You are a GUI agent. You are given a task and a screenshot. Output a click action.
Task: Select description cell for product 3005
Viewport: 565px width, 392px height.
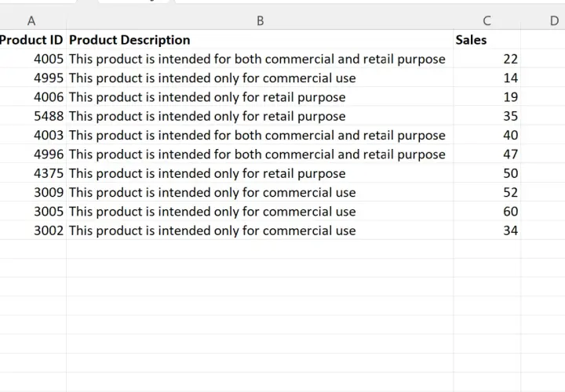260,212
